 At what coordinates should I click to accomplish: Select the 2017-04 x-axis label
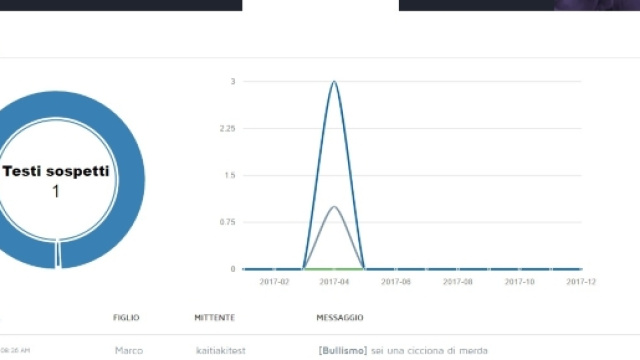(x=334, y=282)
